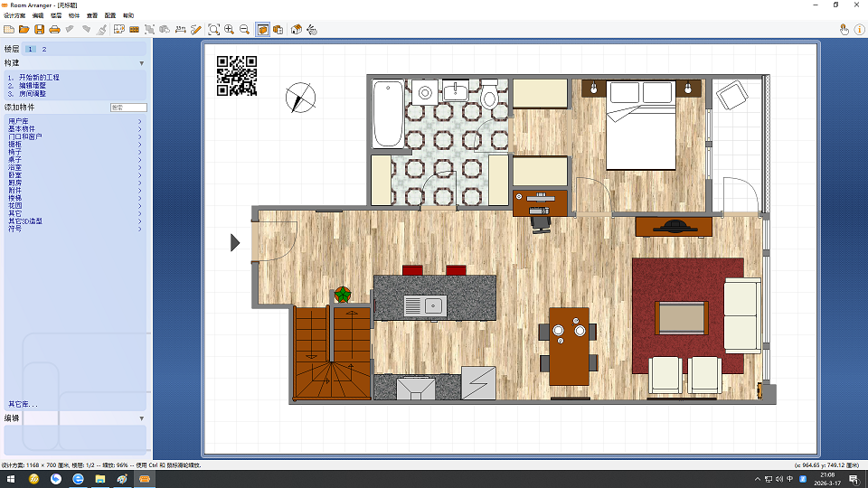Select the measure ruler pencil tool
Image resolution: width=868 pixels, height=488 pixels.
click(195, 30)
